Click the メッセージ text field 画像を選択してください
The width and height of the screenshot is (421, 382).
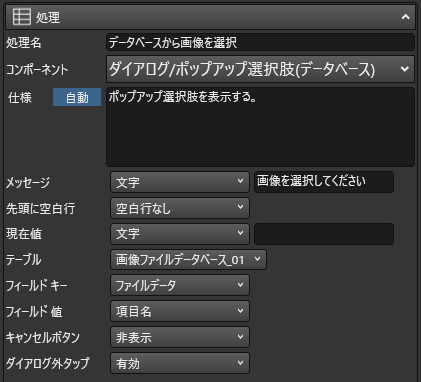click(x=324, y=182)
